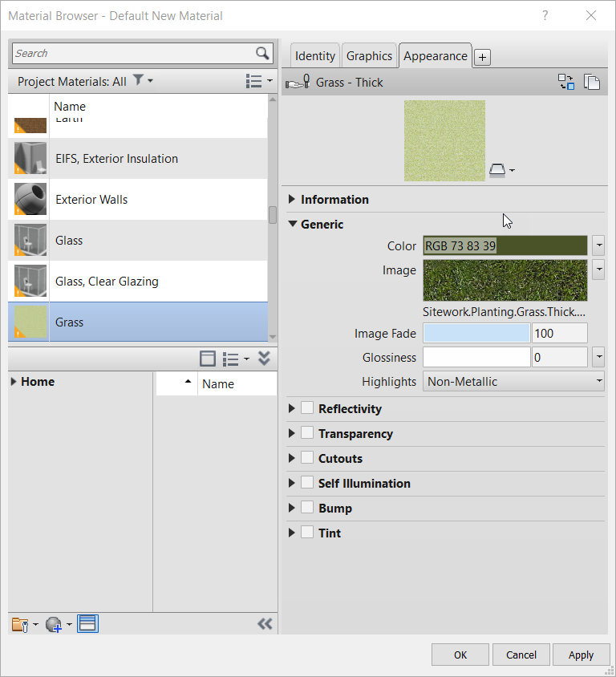Open the Image options dropdown arrow
This screenshot has height=677, width=616.
tap(598, 270)
